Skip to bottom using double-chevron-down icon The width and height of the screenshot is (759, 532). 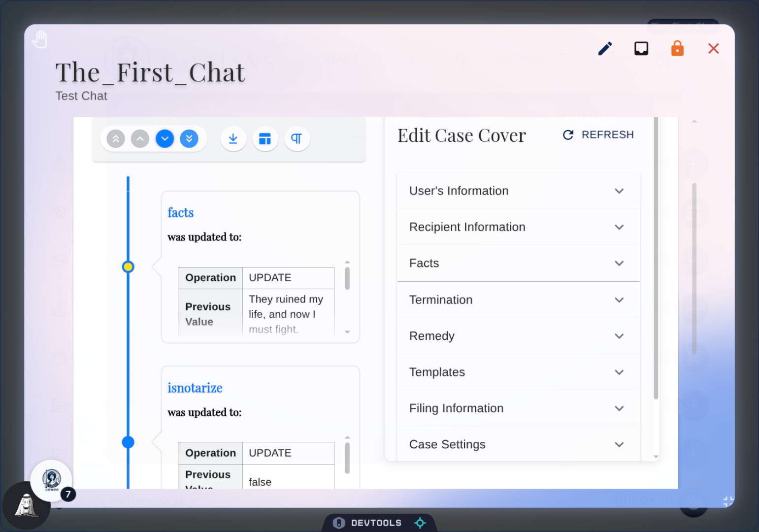coord(190,139)
